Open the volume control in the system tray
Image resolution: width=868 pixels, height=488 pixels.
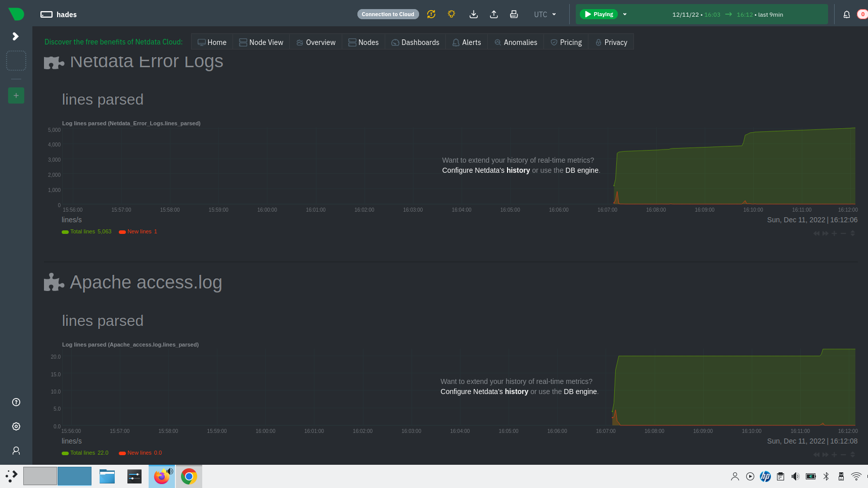pyautogui.click(x=795, y=476)
